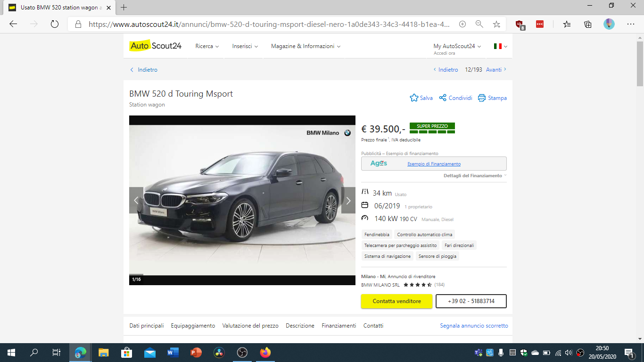Click the Accedi ora sign-in link

click(x=445, y=53)
